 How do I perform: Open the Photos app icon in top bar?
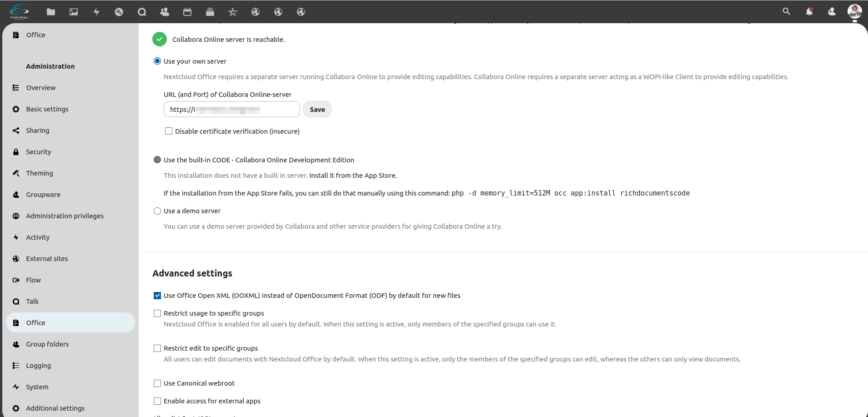pyautogui.click(x=74, y=12)
